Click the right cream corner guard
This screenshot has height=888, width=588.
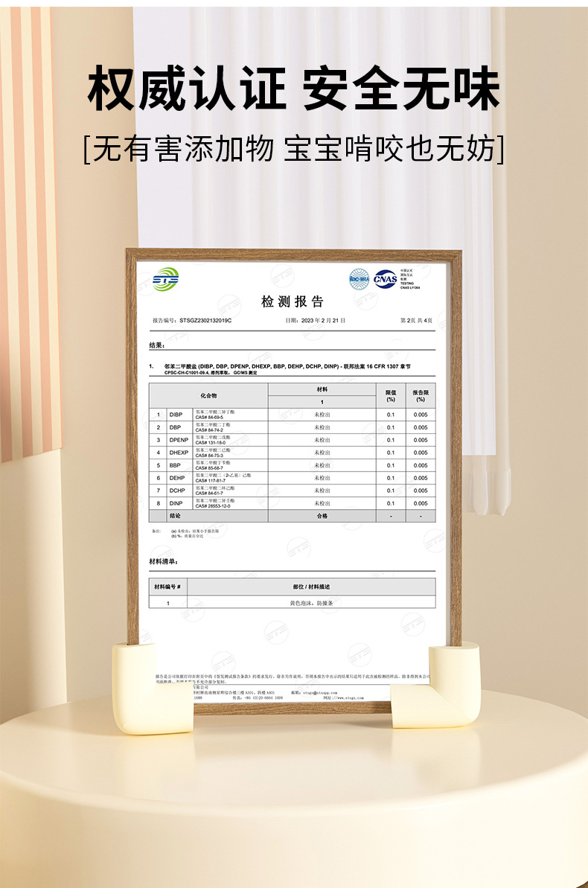[435, 685]
